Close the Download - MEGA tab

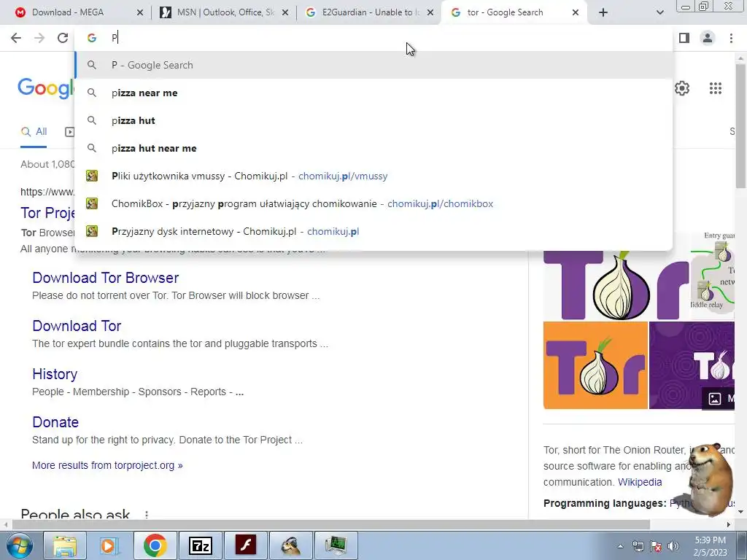click(x=139, y=12)
